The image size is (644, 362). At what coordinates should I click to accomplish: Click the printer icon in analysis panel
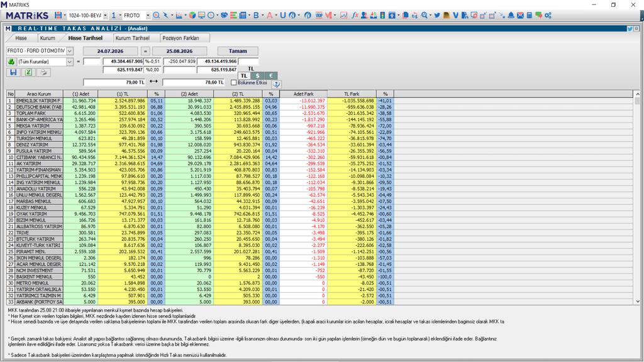point(43,72)
